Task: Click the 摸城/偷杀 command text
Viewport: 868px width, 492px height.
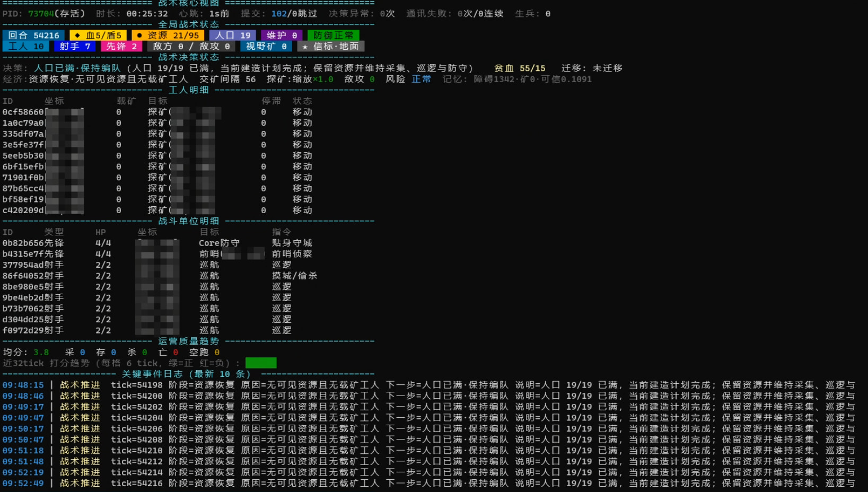Action: coord(294,276)
